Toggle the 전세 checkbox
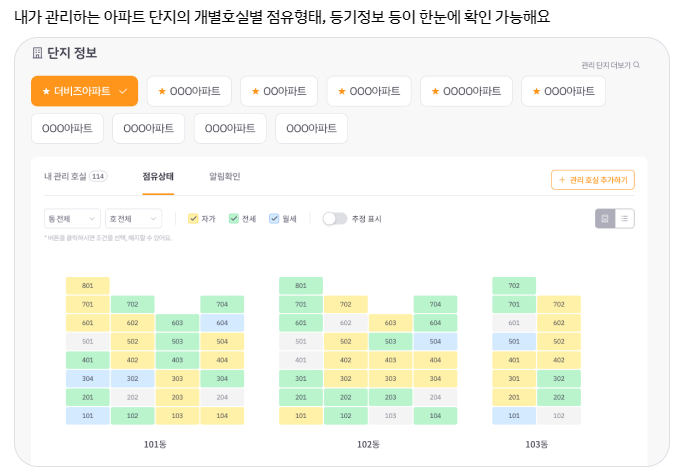 (x=233, y=219)
